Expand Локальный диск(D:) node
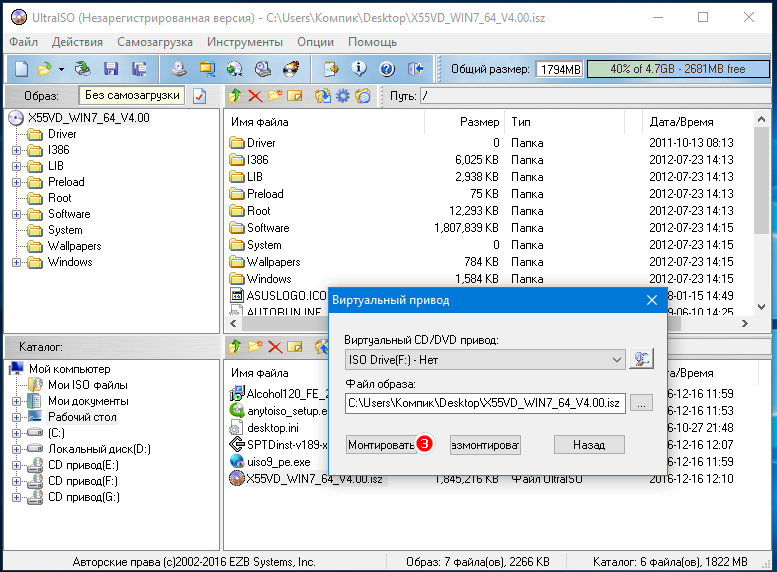 pos(16,449)
